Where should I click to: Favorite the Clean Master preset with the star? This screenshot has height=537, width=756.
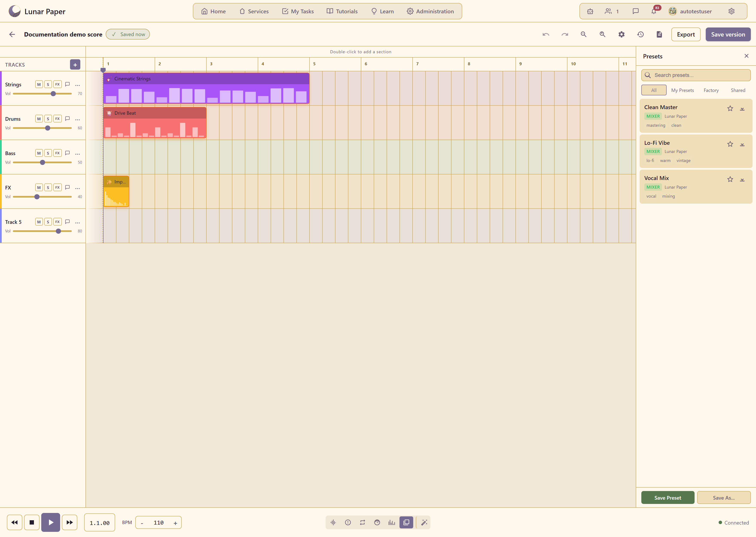tap(730, 108)
